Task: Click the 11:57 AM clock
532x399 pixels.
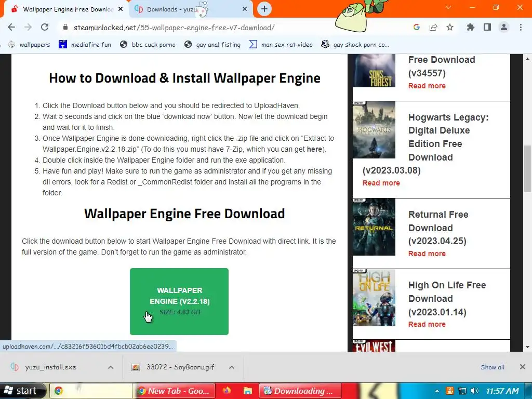Action: pos(502,391)
